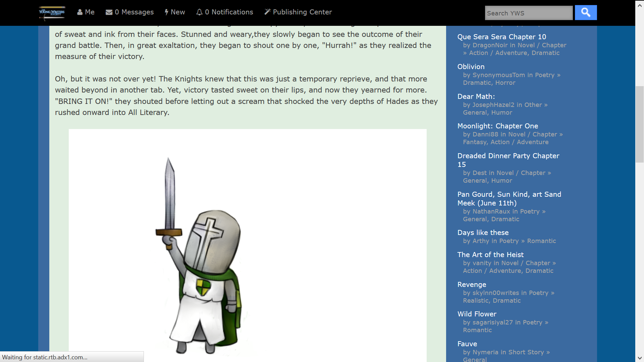Image resolution: width=644 pixels, height=362 pixels.
Task: Click the knight with sword image
Action: coord(248,245)
